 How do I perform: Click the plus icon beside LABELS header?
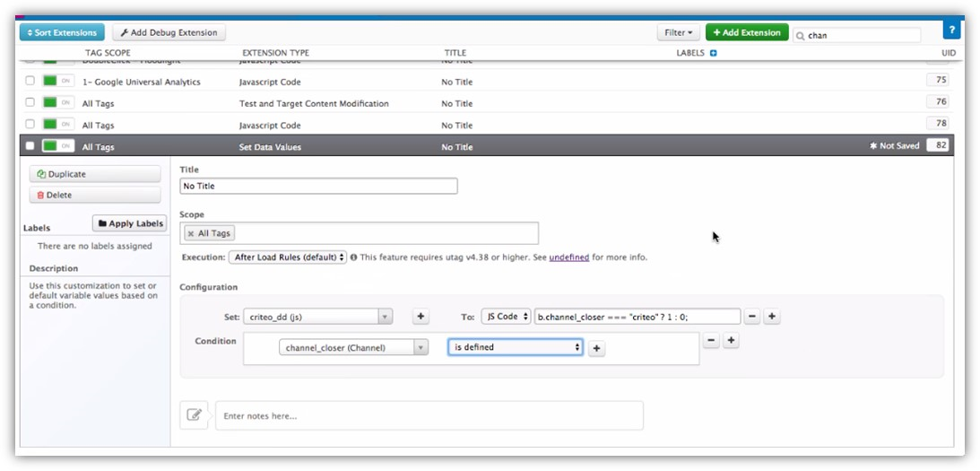click(x=713, y=53)
